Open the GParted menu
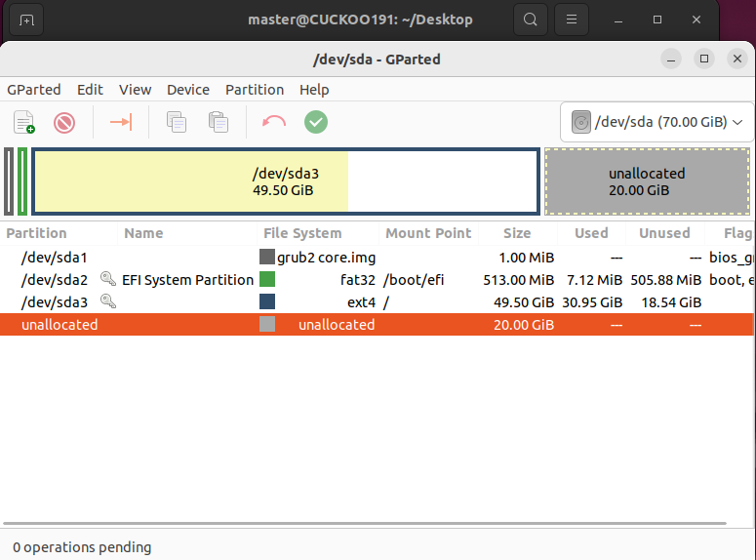 tap(34, 90)
